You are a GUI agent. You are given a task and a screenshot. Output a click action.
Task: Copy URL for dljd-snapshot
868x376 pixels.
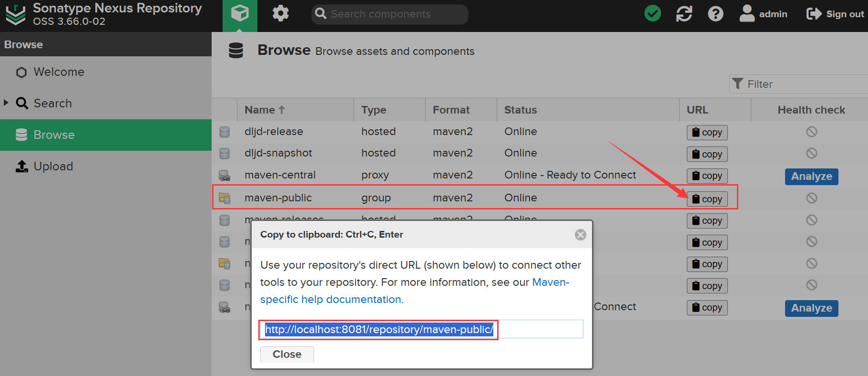pyautogui.click(x=707, y=154)
